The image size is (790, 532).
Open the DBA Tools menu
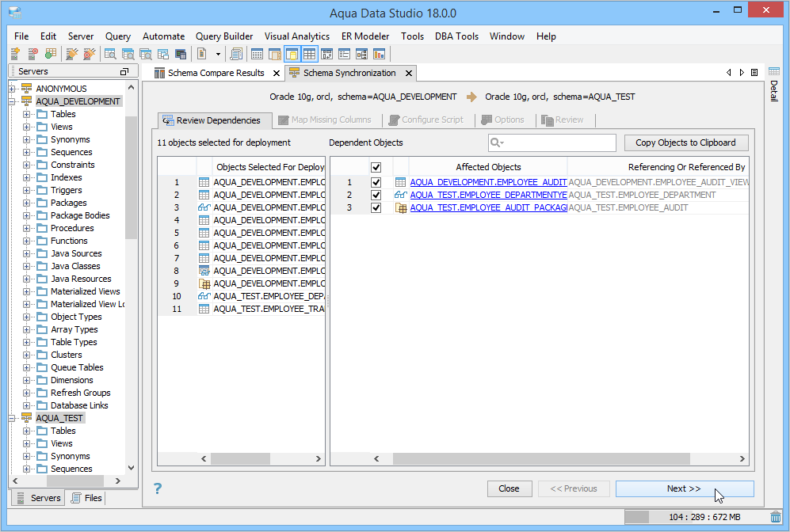coord(456,36)
